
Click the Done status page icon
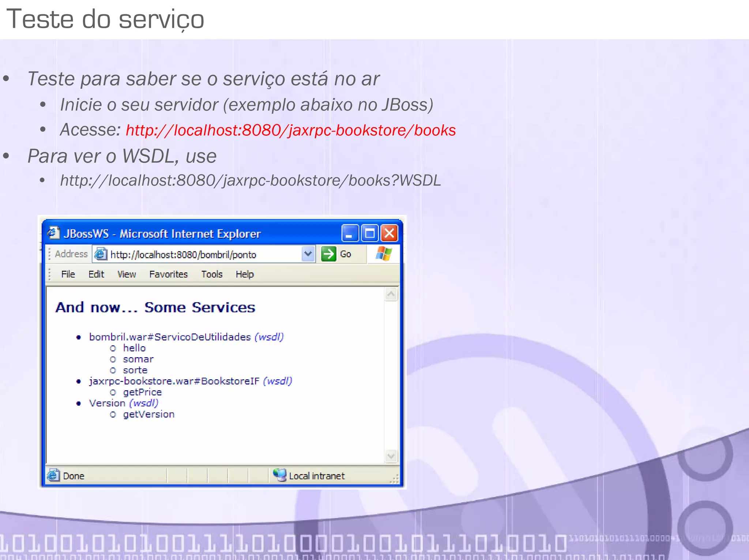pyautogui.click(x=53, y=475)
